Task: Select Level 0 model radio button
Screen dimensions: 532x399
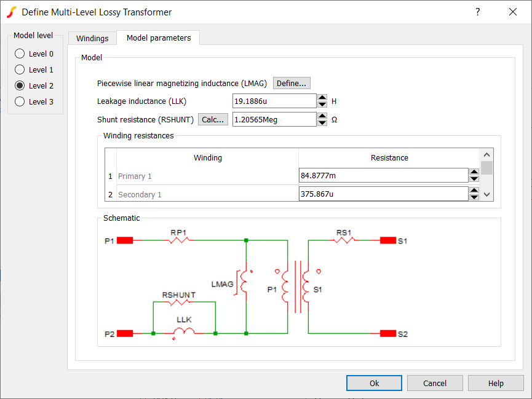Action: pyautogui.click(x=20, y=53)
